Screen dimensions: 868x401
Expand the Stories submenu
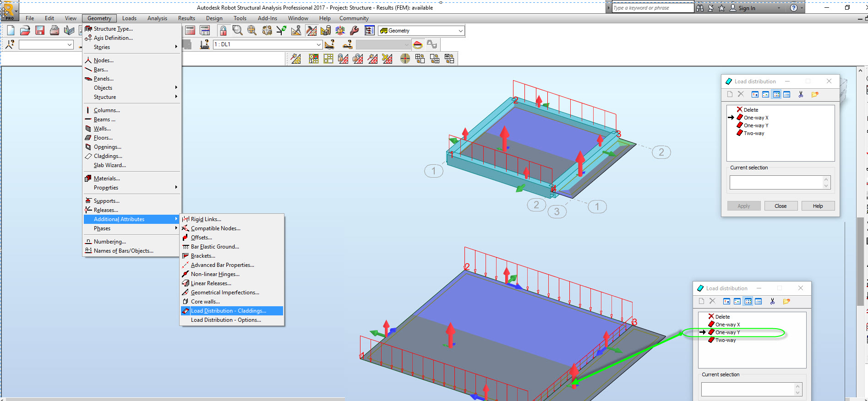coord(131,47)
